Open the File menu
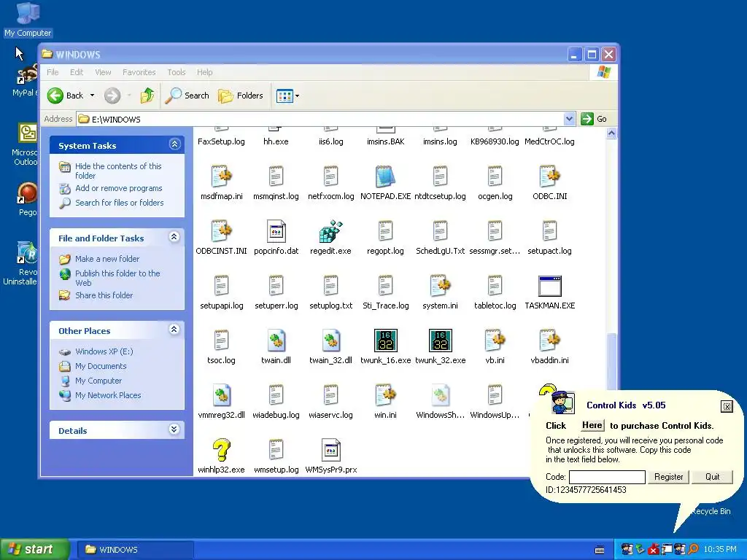Image resolution: width=747 pixels, height=560 pixels. pos(53,72)
